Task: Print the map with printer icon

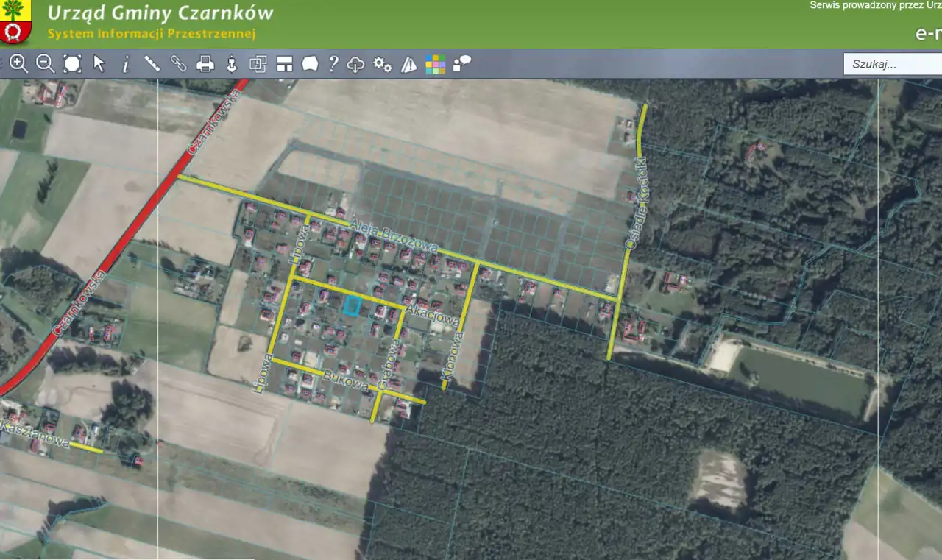Action: coord(205,65)
